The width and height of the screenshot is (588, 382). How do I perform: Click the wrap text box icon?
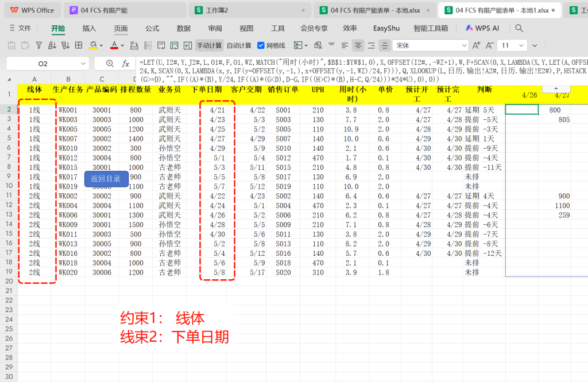tap(161, 46)
